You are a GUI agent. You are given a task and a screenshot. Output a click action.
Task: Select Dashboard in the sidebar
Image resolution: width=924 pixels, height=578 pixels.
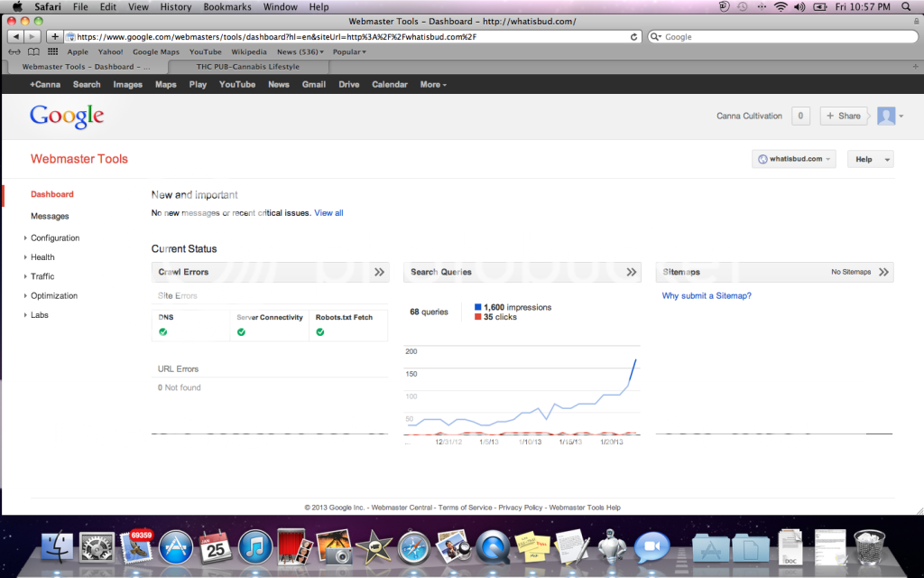(x=51, y=194)
